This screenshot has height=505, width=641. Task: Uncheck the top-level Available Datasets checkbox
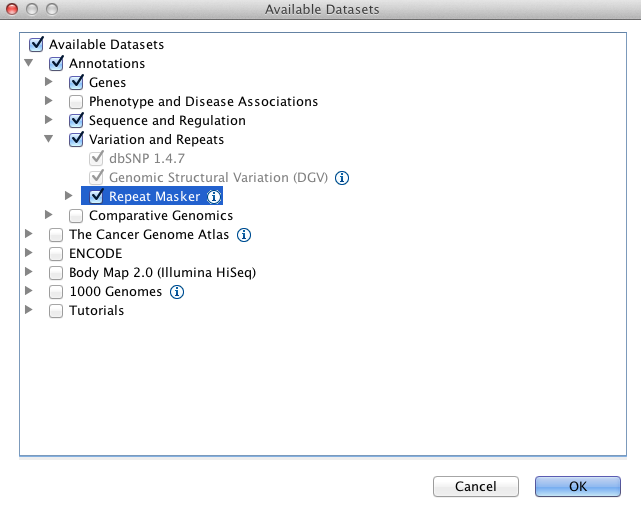click(x=37, y=45)
